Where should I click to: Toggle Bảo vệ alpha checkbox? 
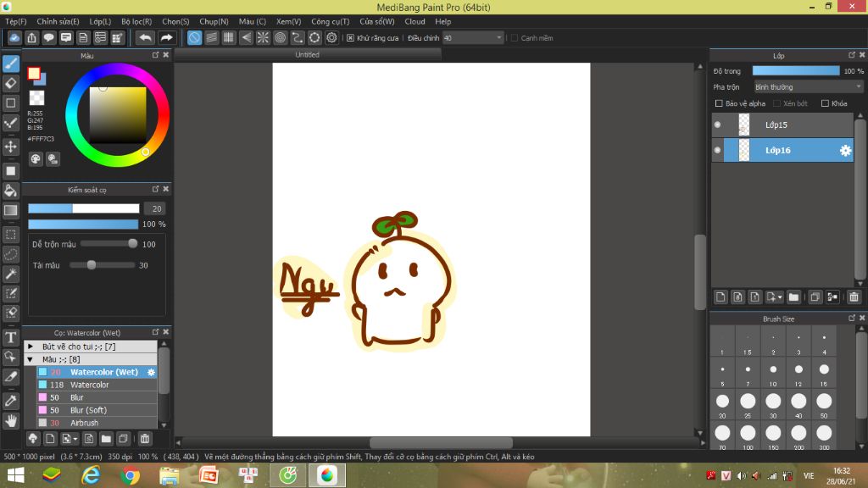point(719,103)
